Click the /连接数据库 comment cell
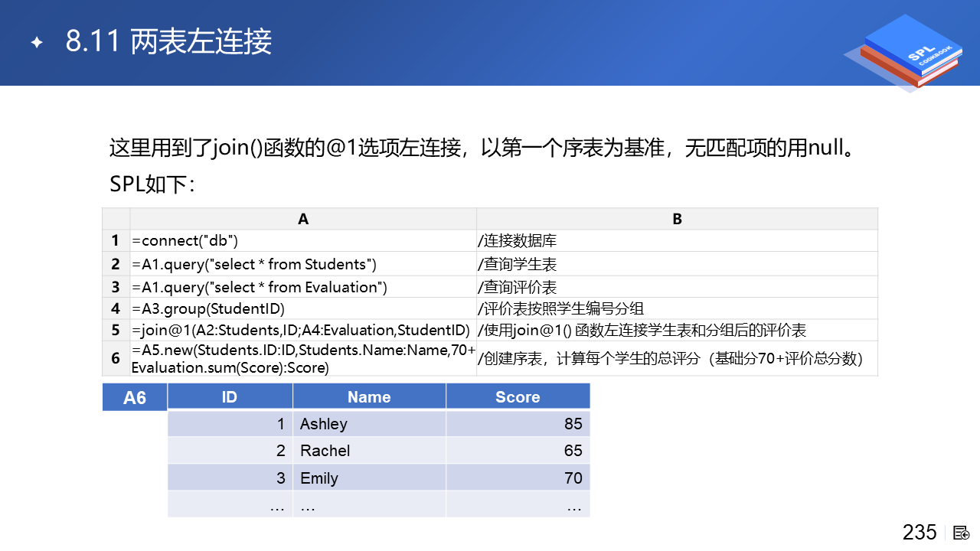Viewport: 980px width, 551px height. [677, 240]
